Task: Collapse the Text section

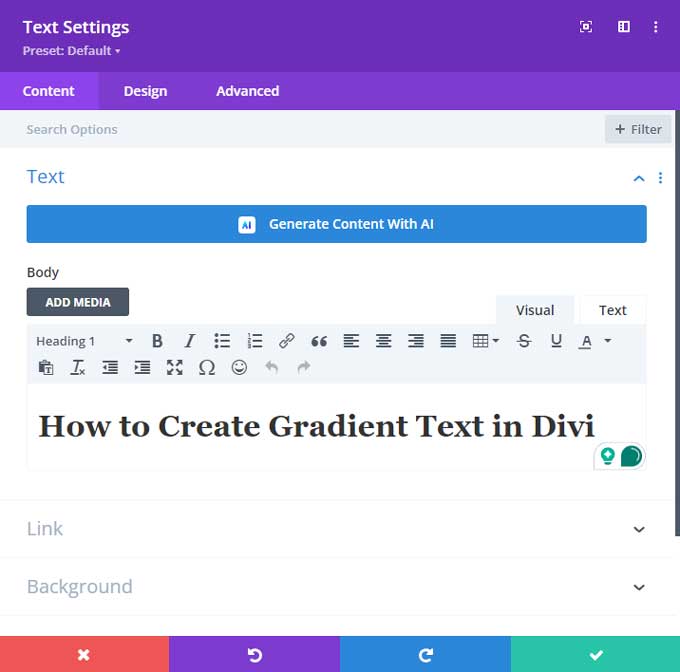Action: click(639, 178)
